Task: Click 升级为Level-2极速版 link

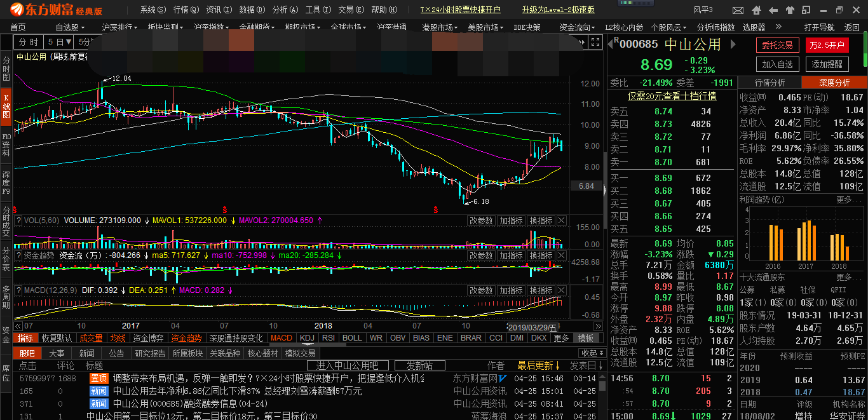Action: [x=558, y=10]
